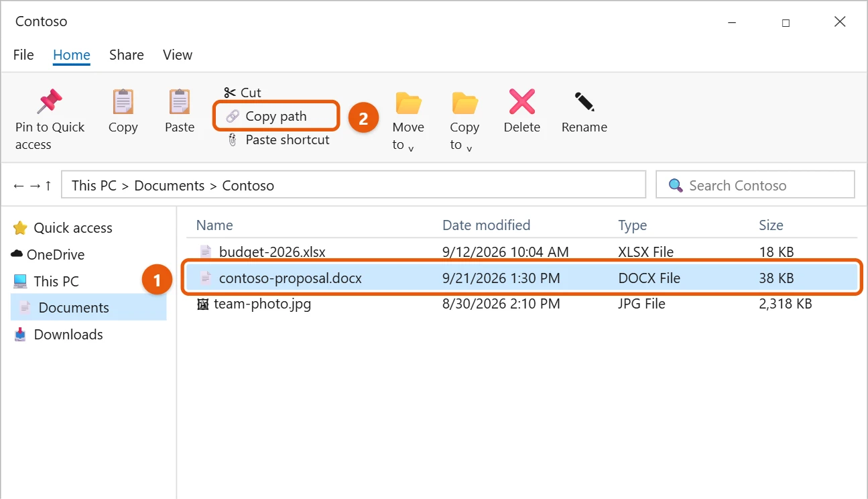
Task: Sort by the Name column header
Action: tap(214, 225)
